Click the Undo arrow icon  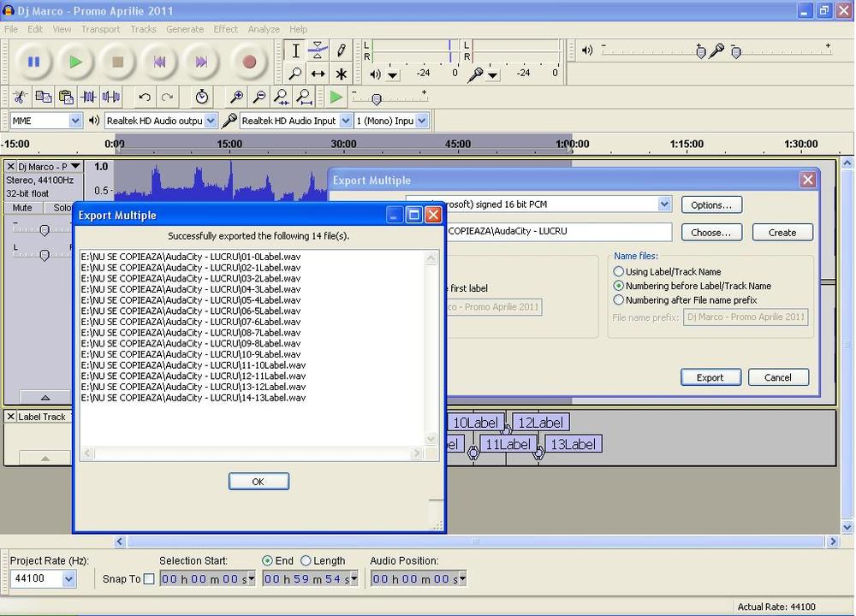pos(145,98)
